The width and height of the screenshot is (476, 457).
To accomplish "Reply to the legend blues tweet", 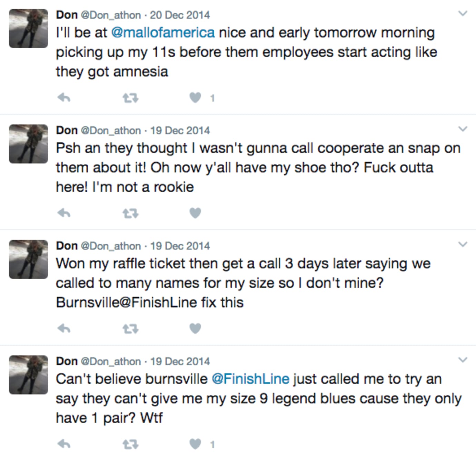I will pyautogui.click(x=64, y=445).
